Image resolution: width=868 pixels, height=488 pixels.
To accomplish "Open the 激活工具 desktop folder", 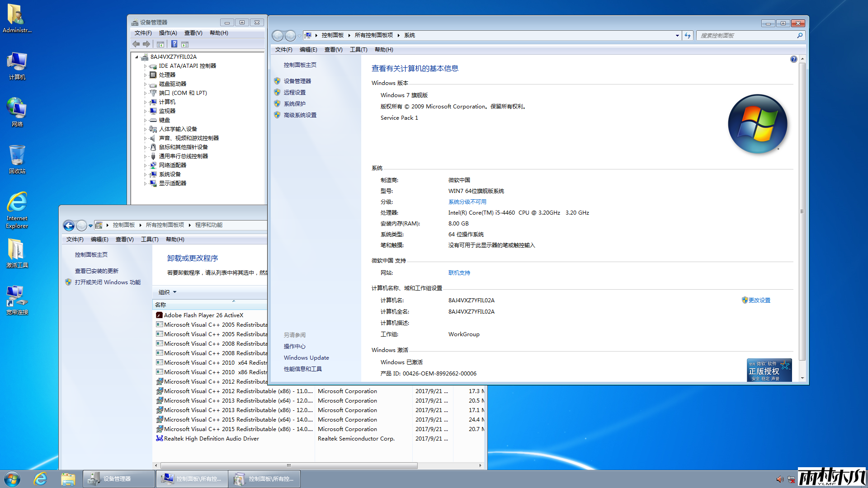I will (x=17, y=250).
